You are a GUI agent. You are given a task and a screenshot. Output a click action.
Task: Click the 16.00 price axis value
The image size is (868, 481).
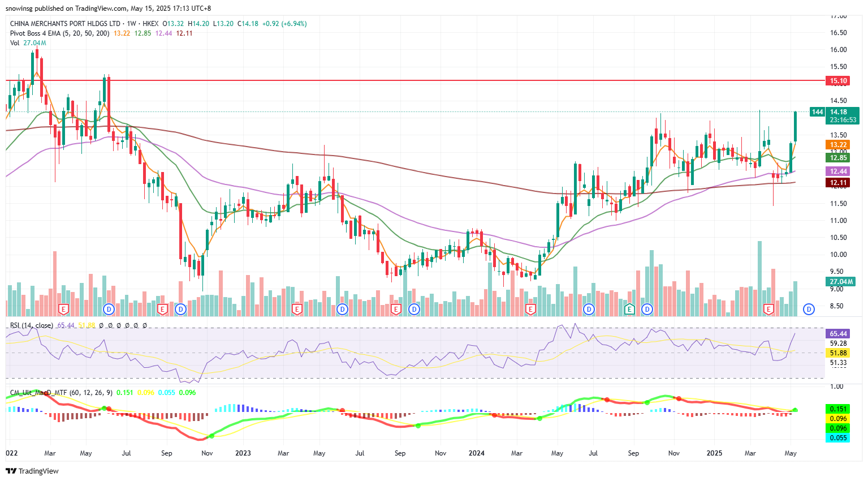tap(838, 50)
